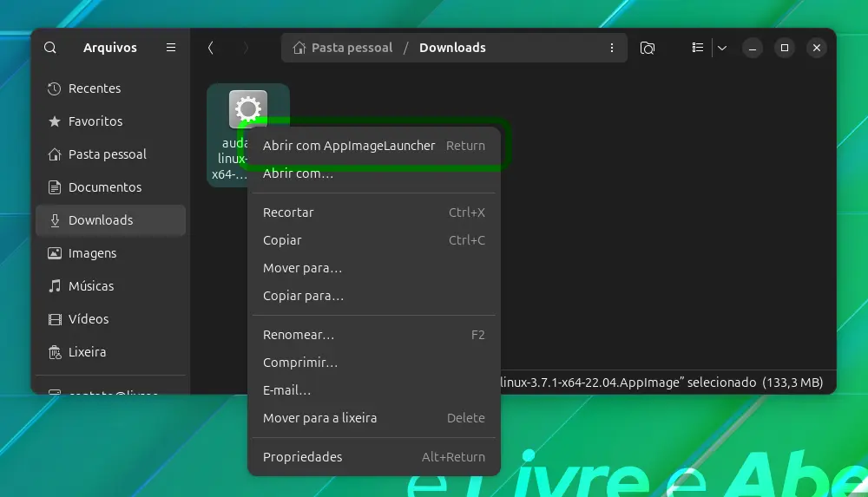The image size is (868, 497).
Task: Click the home icon in path bar
Action: coord(299,48)
